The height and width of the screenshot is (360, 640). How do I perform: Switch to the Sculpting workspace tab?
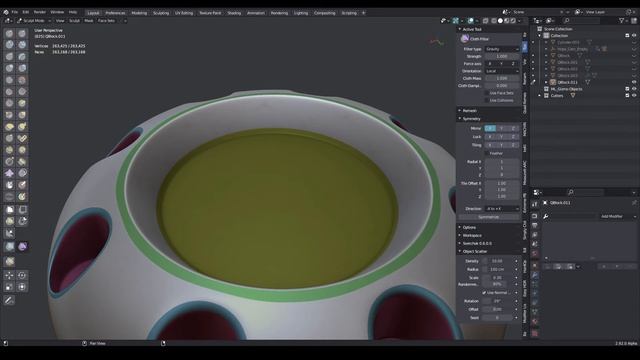(x=160, y=13)
